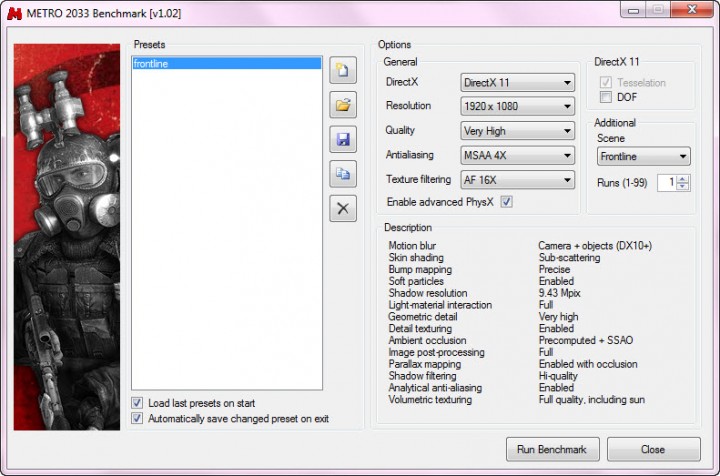Screen dimensions: 720x476
Task: Click the Run Benchmark button
Action: click(x=552, y=449)
